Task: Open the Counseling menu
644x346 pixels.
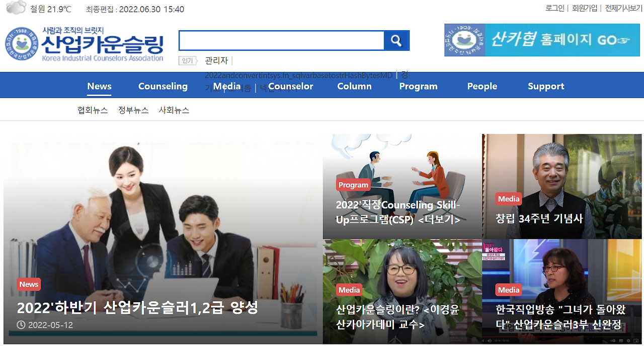Action: point(163,86)
